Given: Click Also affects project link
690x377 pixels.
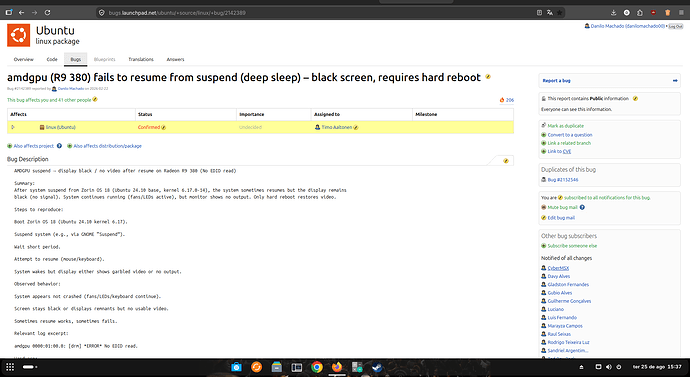Looking at the screenshot, I should [x=34, y=146].
